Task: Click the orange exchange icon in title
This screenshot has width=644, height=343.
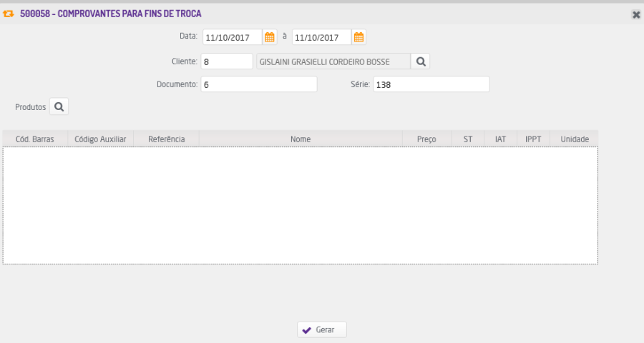Action: [x=8, y=14]
